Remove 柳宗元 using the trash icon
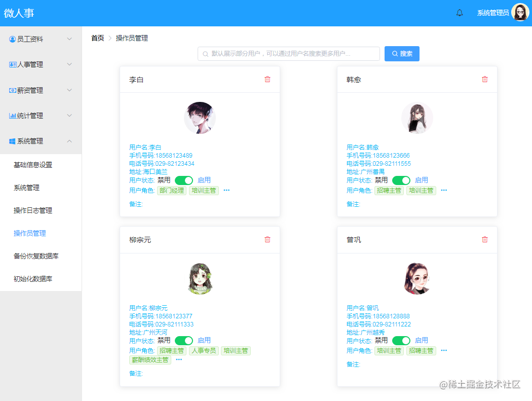The height and width of the screenshot is (401, 532). coord(268,239)
